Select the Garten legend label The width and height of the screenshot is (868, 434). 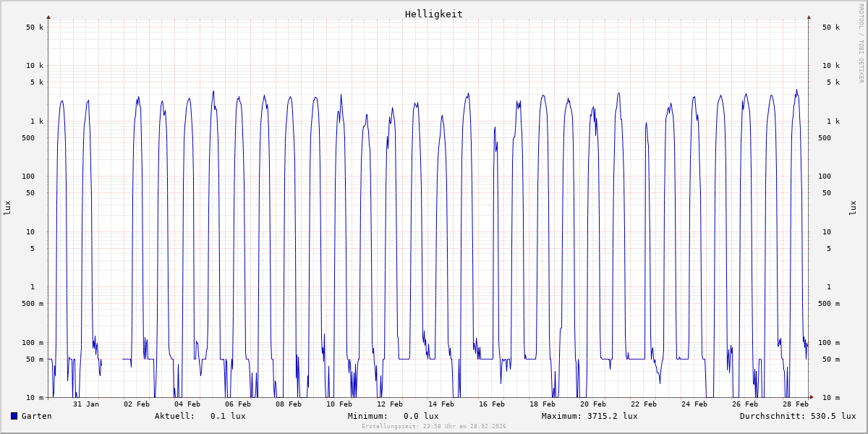click(x=36, y=416)
